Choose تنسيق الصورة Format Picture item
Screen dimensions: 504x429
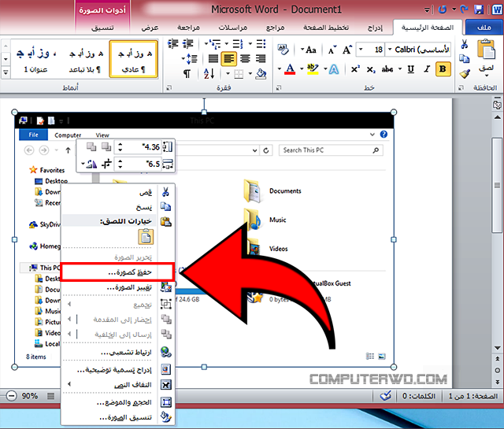click(117, 417)
